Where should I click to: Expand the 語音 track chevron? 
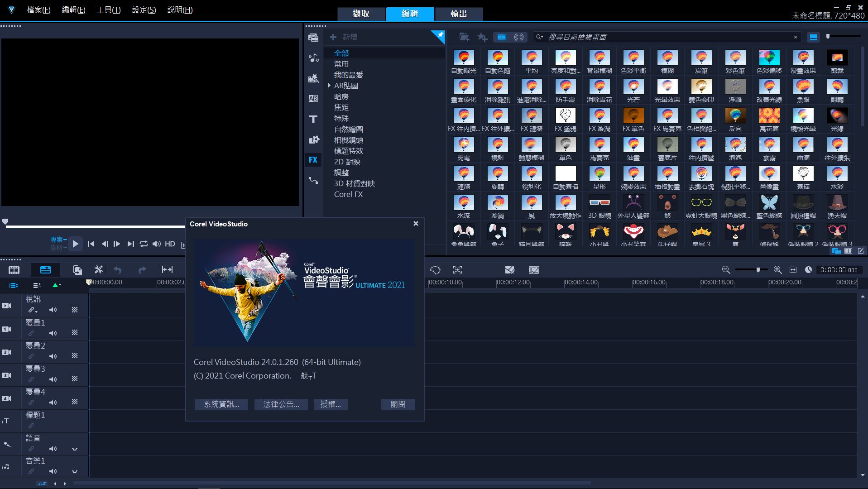point(75,449)
